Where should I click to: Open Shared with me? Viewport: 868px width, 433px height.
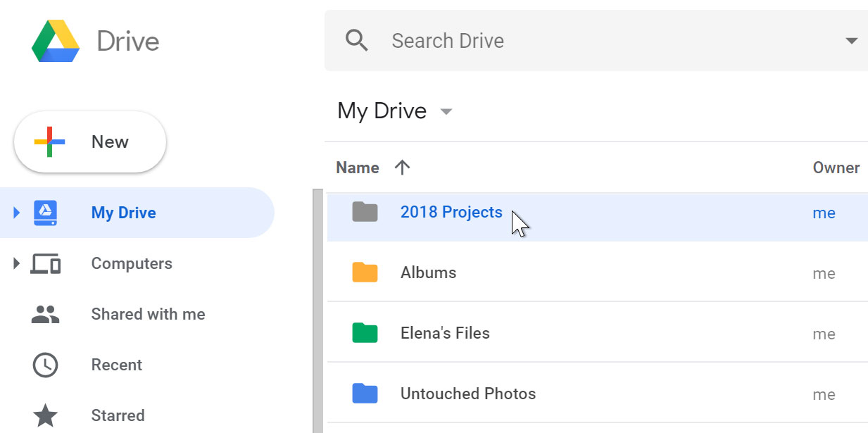tap(148, 314)
